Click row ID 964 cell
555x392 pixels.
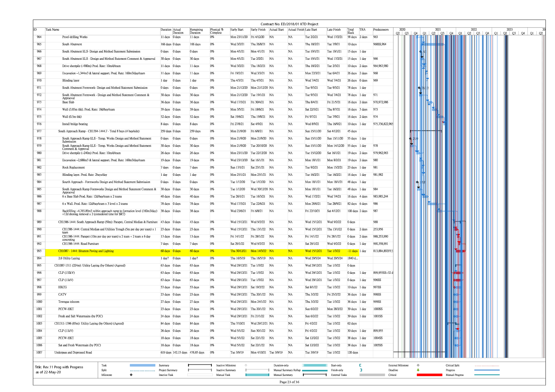pos(39,37)
